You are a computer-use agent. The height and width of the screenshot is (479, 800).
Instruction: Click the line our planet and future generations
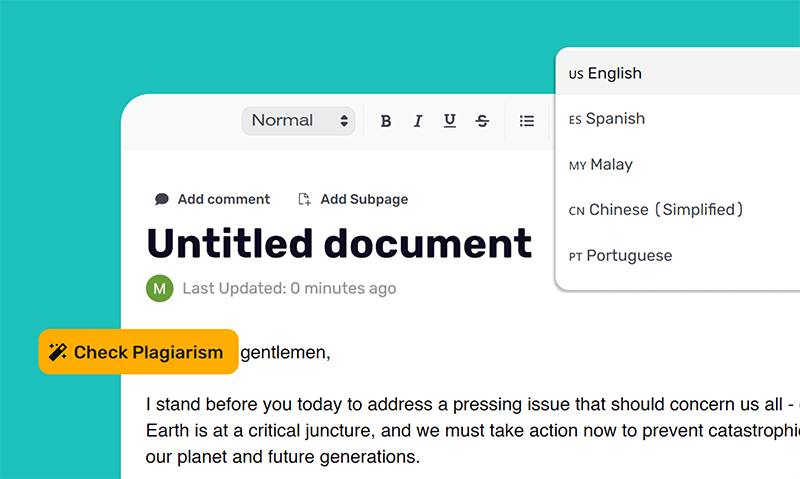283,457
